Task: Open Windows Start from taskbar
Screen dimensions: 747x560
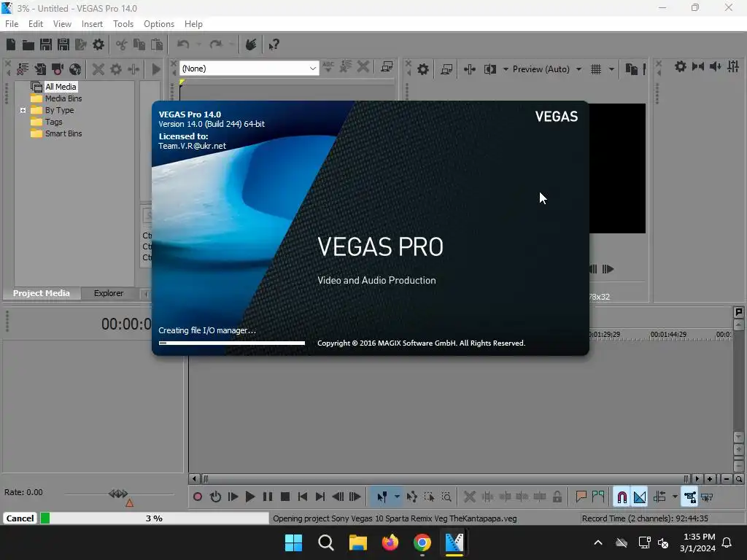Action: (293, 542)
